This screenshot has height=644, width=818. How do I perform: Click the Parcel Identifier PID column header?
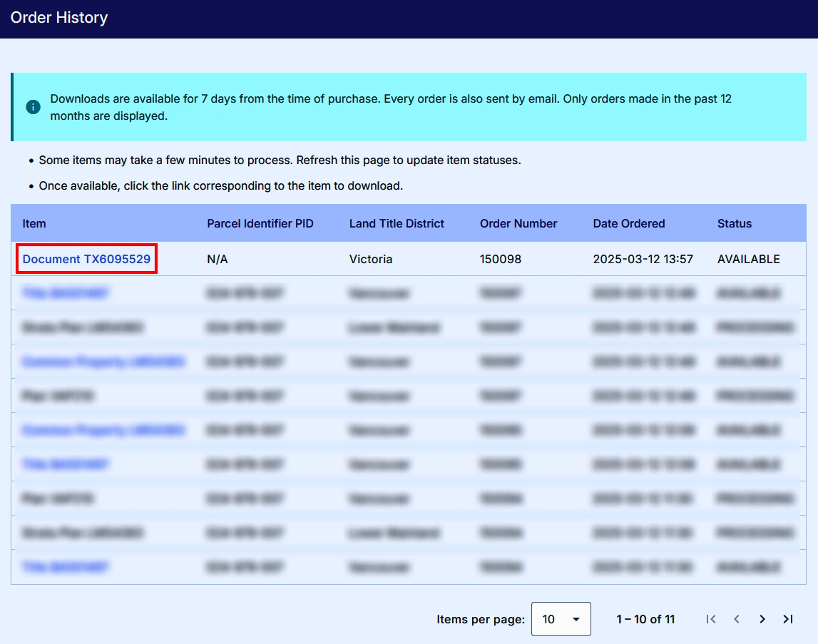click(260, 223)
